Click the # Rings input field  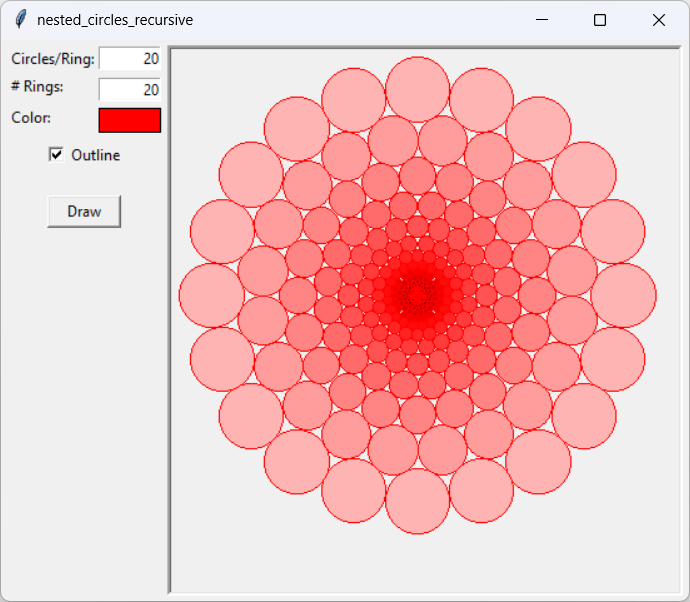130,89
